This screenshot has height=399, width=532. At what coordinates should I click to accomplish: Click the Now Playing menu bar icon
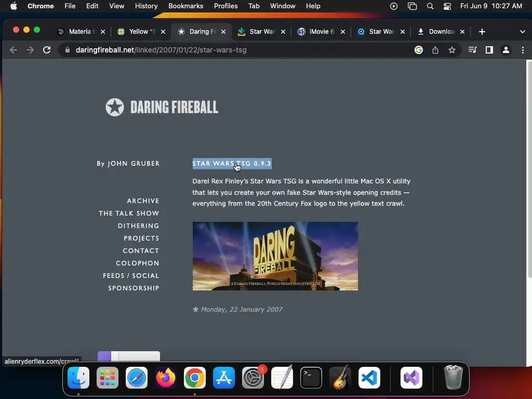(x=394, y=6)
